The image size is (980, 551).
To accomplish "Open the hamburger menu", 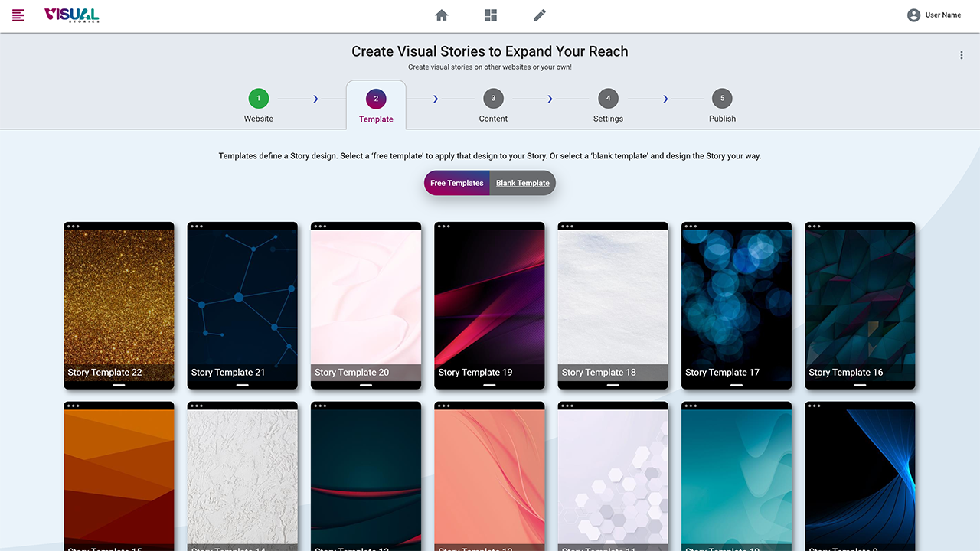I will click(x=18, y=15).
